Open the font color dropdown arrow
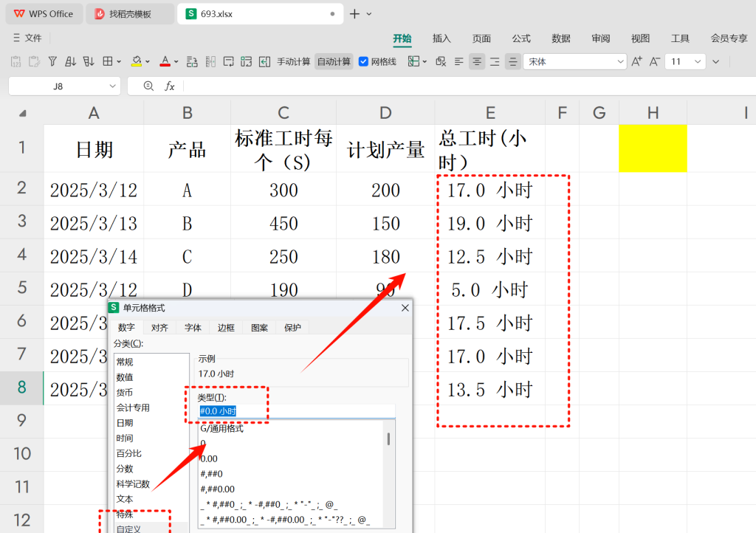The height and width of the screenshot is (533, 756). [176, 62]
